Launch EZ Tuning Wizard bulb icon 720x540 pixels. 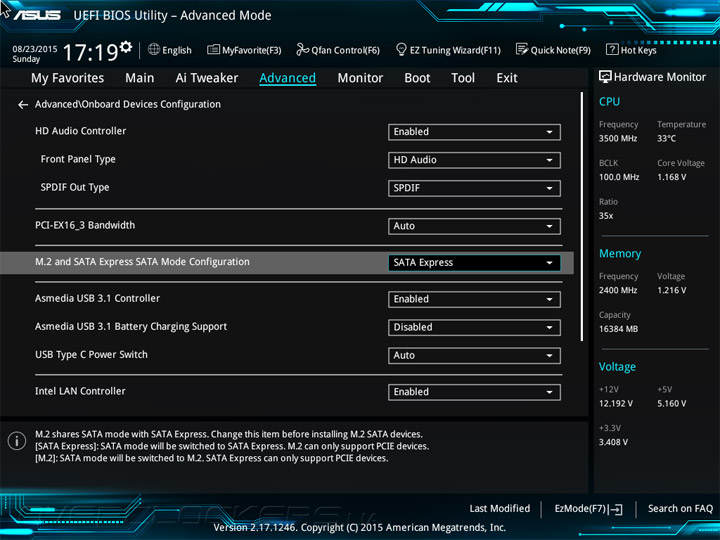[401, 49]
